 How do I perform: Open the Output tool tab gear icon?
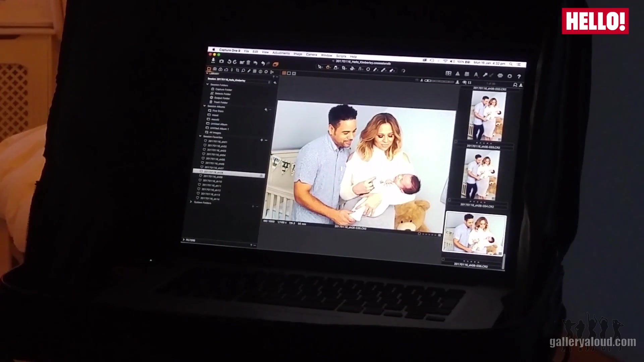[x=266, y=71]
